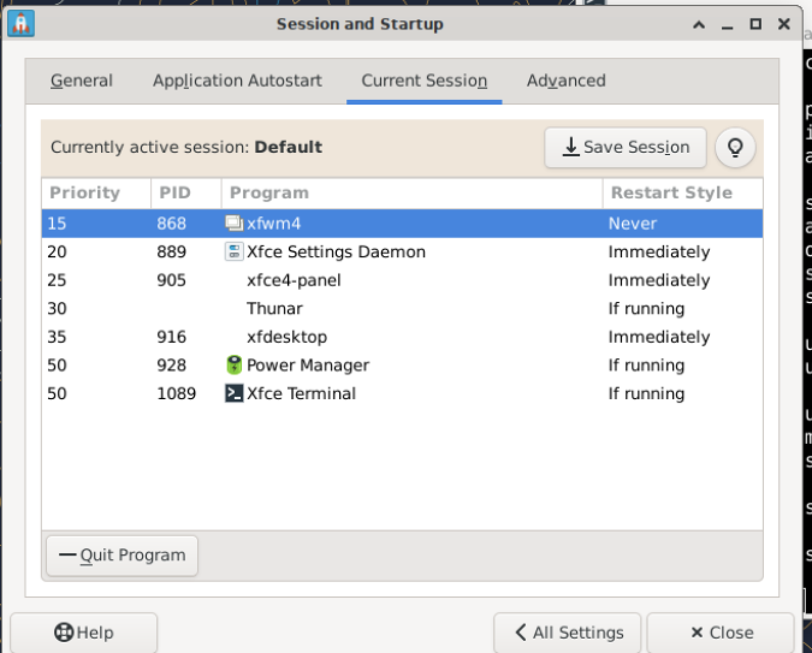Click the xfwm4 window manager icon
The image size is (812, 653).
tap(233, 223)
